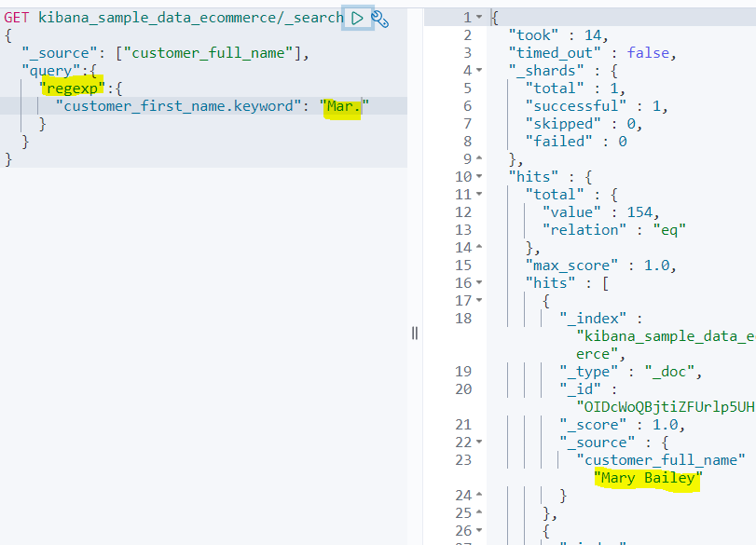
Task: Click the "_index" key on line 18
Action: [x=593, y=319]
